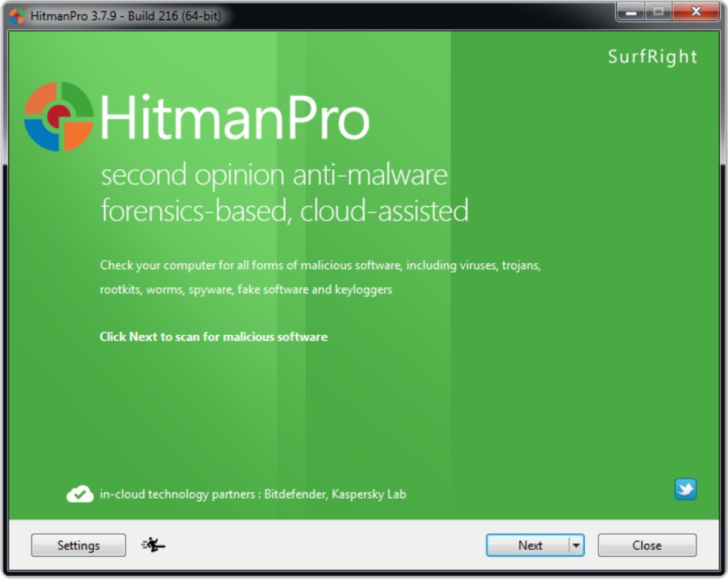The height and width of the screenshot is (579, 728).
Task: Click the in-cloud technology partners text
Action: click(253, 494)
